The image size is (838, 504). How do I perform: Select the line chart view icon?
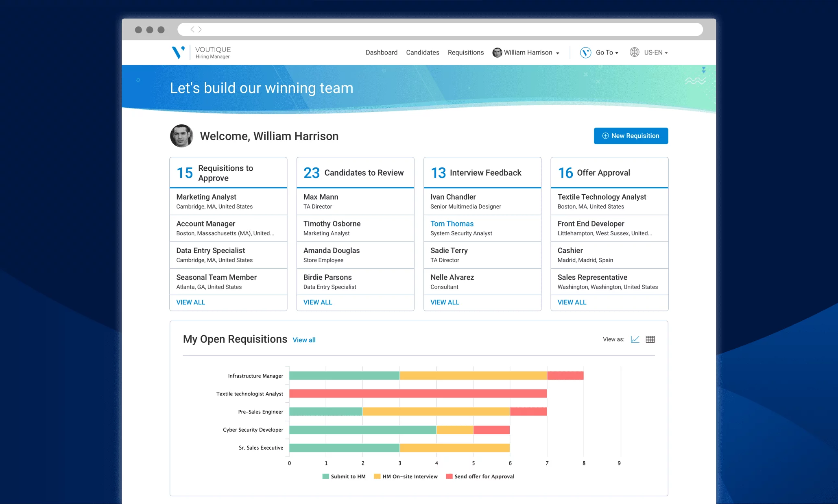(x=635, y=339)
